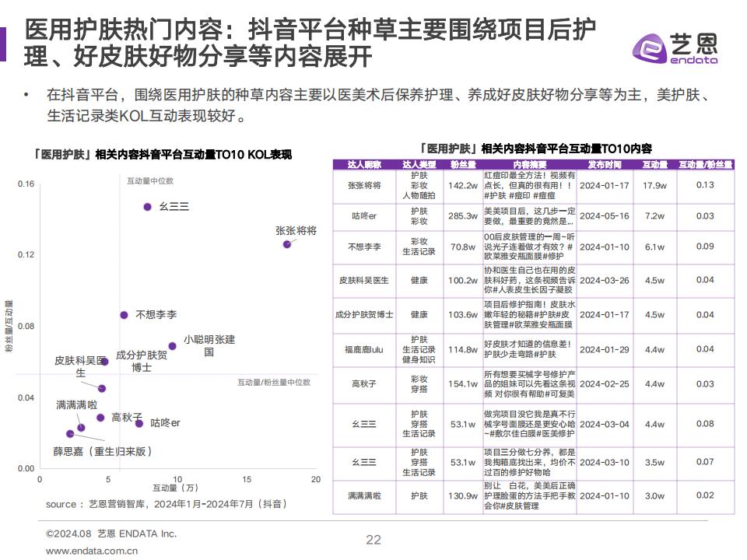Click the source line citing 艺恩营销智库

click(167, 504)
